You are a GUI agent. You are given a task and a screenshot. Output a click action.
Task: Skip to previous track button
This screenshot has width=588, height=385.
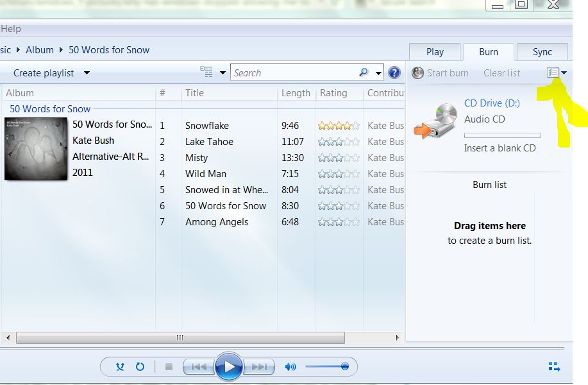click(x=199, y=366)
